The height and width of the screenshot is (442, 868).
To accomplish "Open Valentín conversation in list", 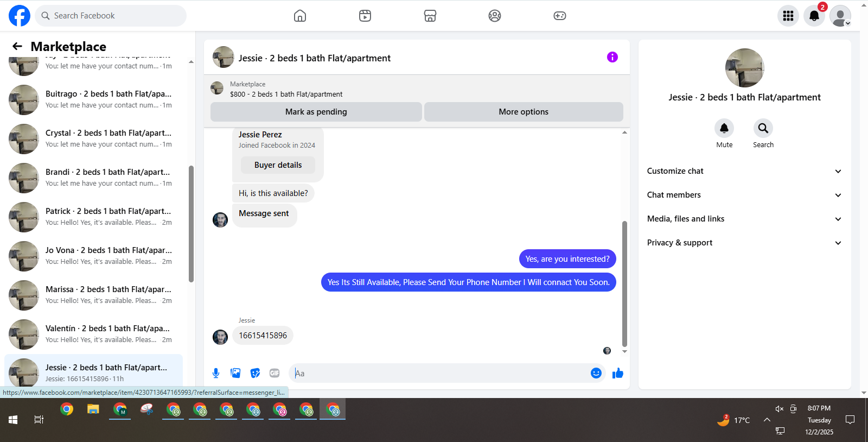I will (x=93, y=334).
